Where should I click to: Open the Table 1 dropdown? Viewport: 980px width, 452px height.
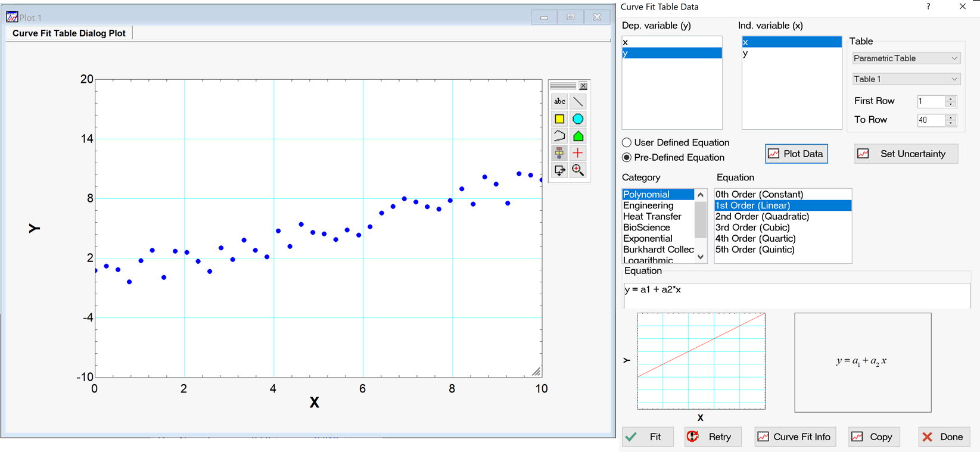coord(905,79)
